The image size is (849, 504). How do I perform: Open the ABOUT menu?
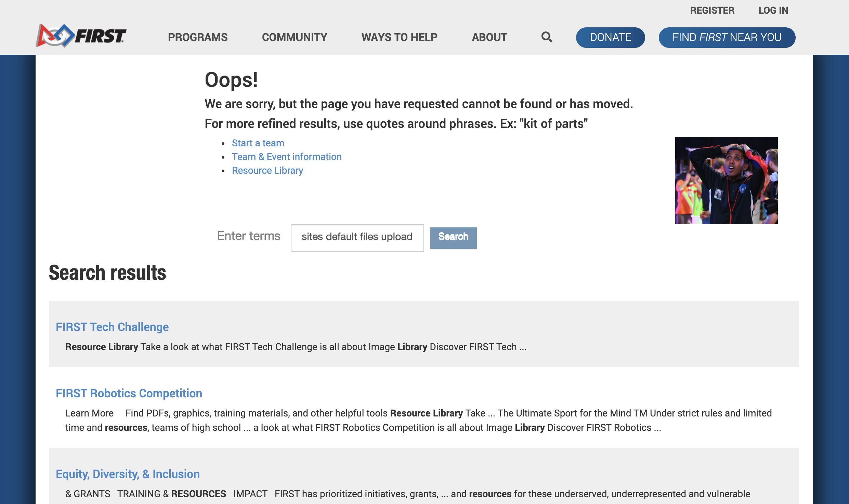tap(489, 37)
